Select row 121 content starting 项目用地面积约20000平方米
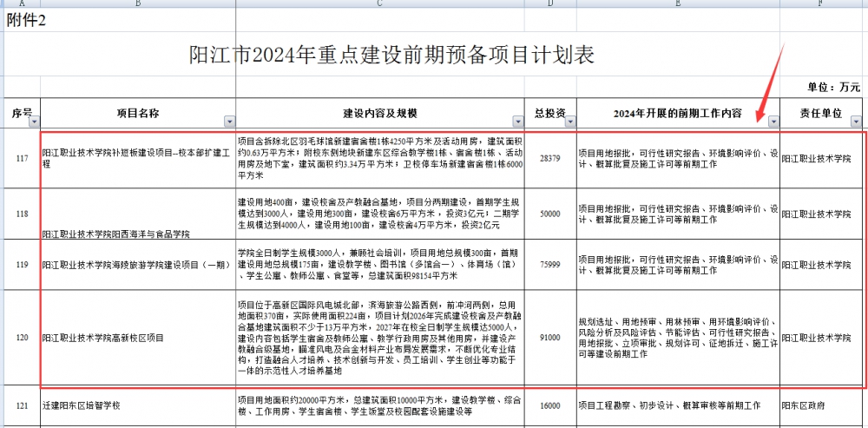Image resolution: width=868 pixels, height=428 pixels. point(380,405)
